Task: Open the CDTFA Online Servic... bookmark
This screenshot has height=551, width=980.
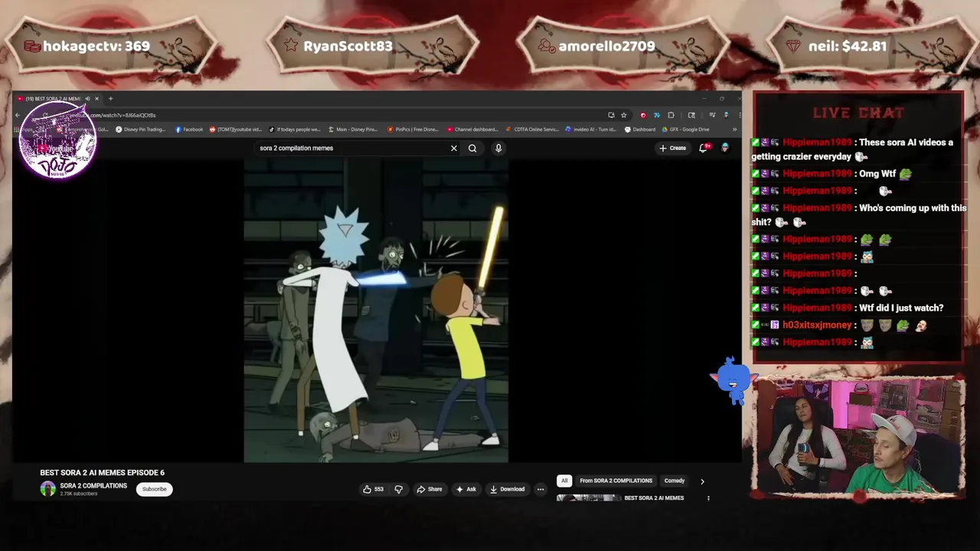Action: (x=531, y=129)
